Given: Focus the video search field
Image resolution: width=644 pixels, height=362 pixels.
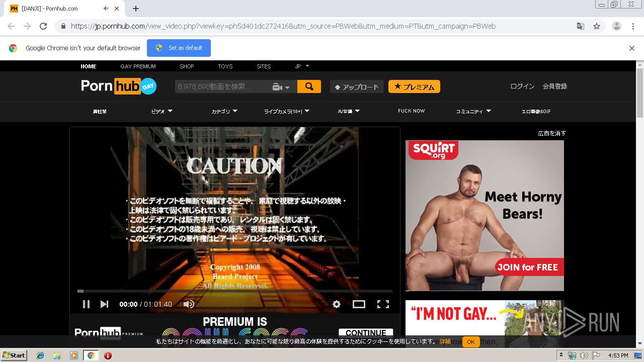Looking at the screenshot, I should pos(223,86).
